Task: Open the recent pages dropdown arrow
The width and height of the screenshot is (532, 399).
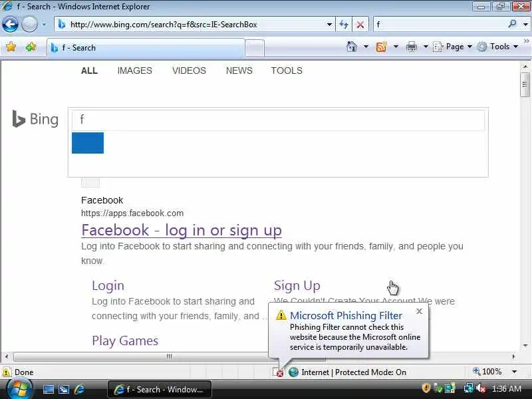Action: [x=44, y=25]
